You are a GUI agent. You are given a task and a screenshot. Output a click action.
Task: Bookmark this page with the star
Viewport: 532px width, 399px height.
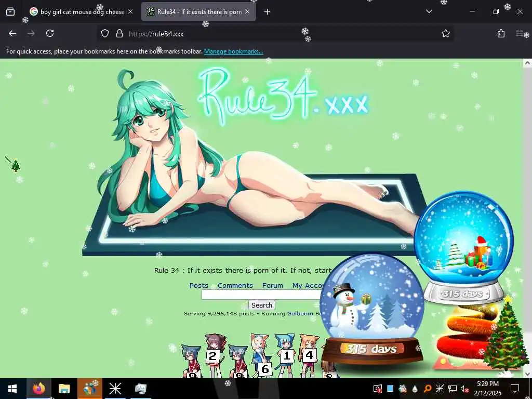click(x=445, y=33)
